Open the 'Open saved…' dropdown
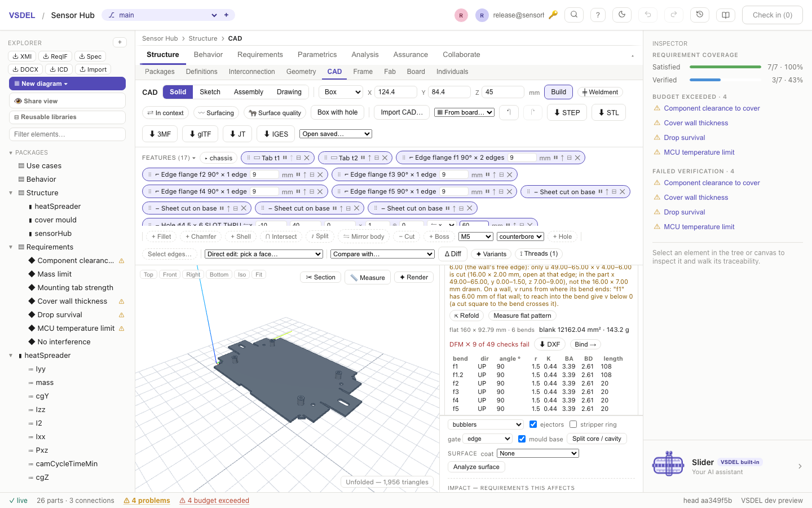 click(336, 134)
